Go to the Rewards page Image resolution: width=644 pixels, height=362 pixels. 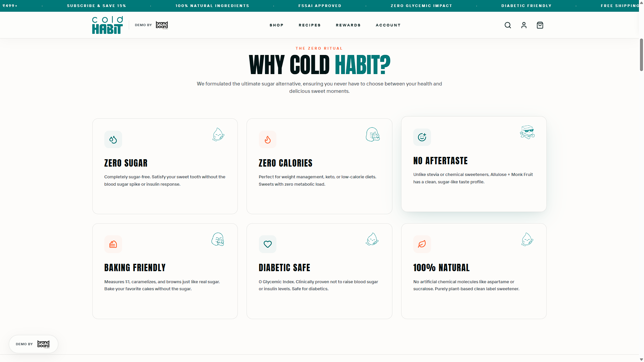348,25
